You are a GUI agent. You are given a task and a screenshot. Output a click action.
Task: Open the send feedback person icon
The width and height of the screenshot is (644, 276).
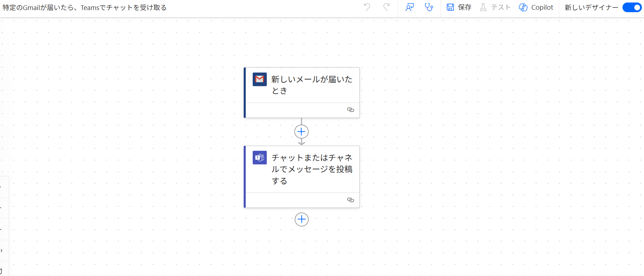pos(410,7)
